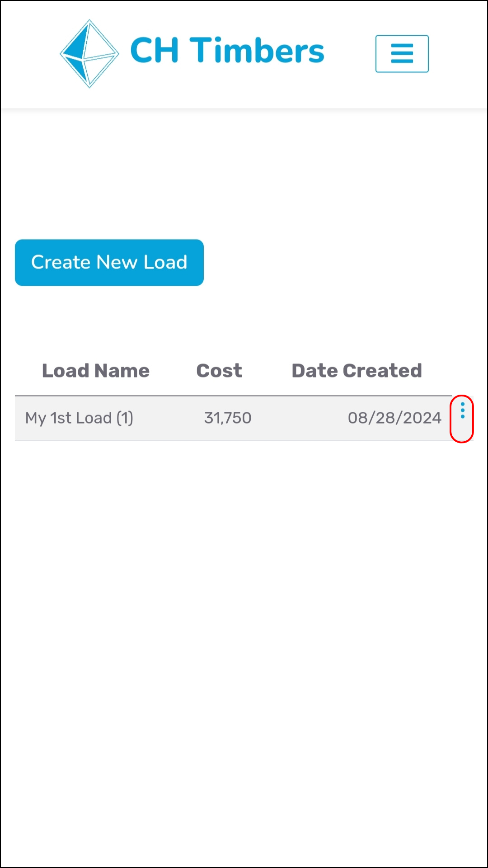Expand the row actions kebab menu
This screenshot has width=488, height=868.
pos(462,410)
